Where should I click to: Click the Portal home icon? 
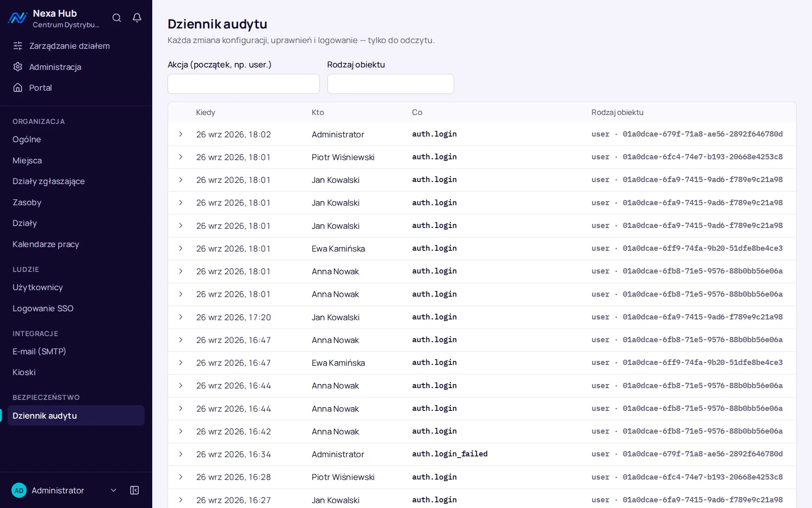tap(17, 87)
